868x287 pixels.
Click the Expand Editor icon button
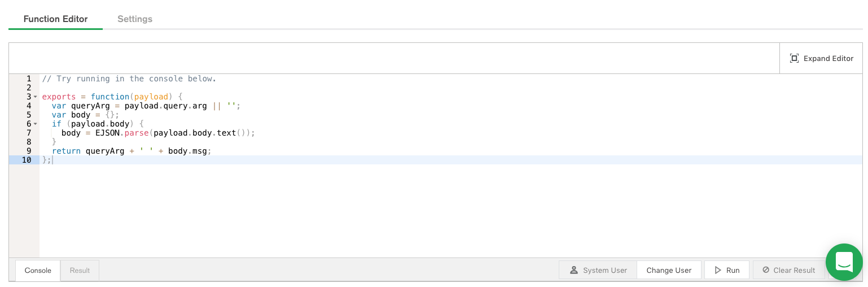[x=794, y=58]
